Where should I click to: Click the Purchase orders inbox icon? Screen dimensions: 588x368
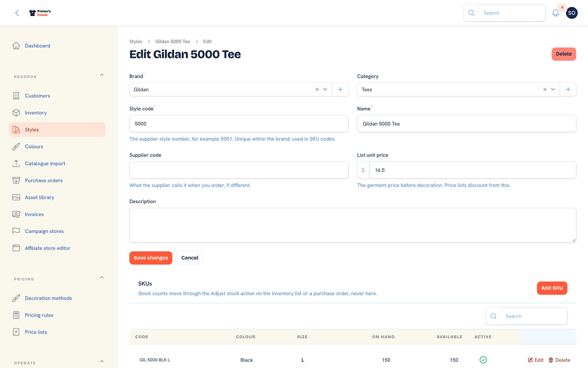(x=16, y=180)
